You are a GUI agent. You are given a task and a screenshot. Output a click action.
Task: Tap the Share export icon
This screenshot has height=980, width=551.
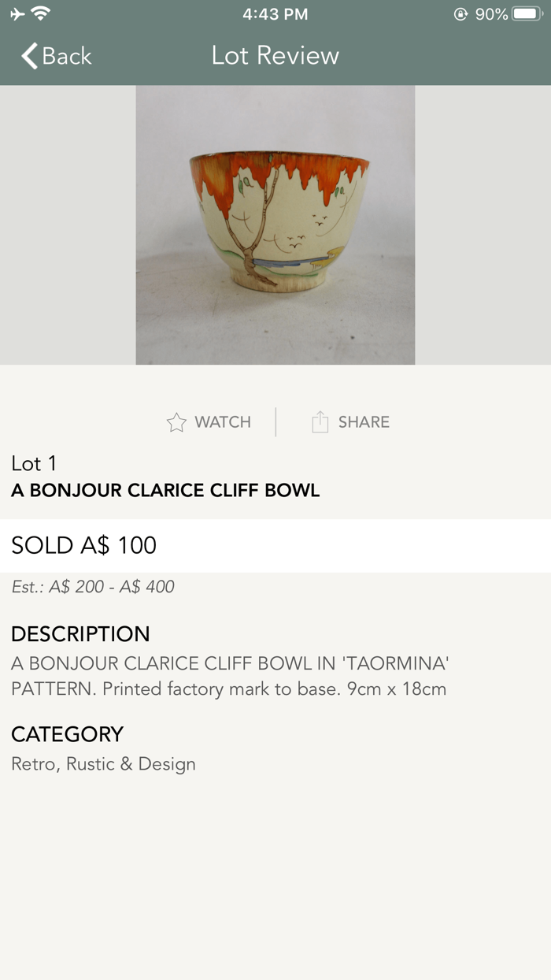pyautogui.click(x=320, y=421)
